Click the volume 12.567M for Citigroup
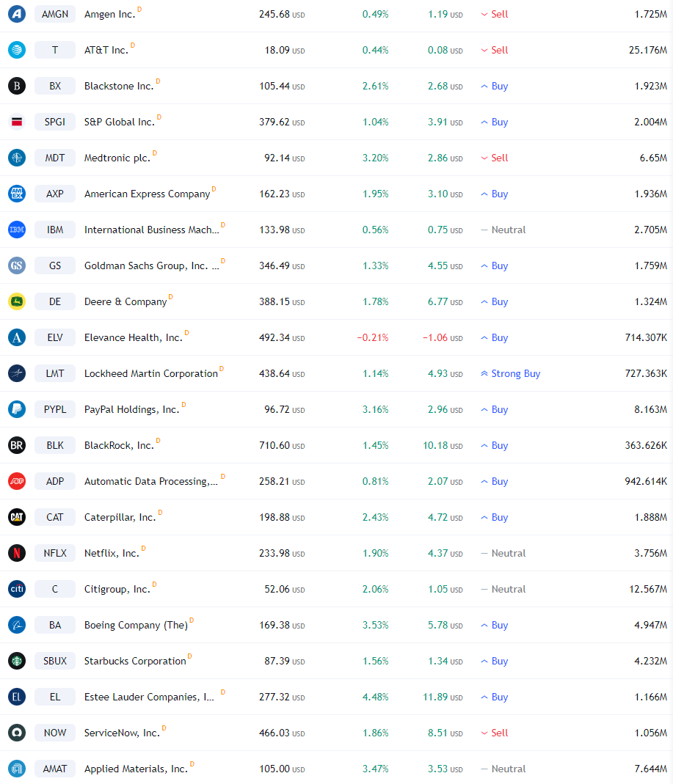Screen dimensions: 673x784 648,590
